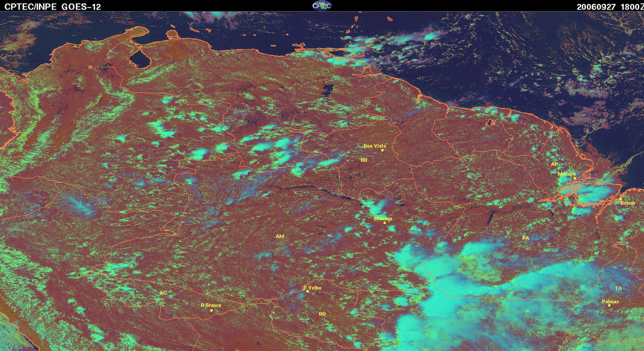Click the CPTEC/INPE GOES-12 title text
Image resolution: width=644 pixels, height=351 pixels.
(x=53, y=7)
